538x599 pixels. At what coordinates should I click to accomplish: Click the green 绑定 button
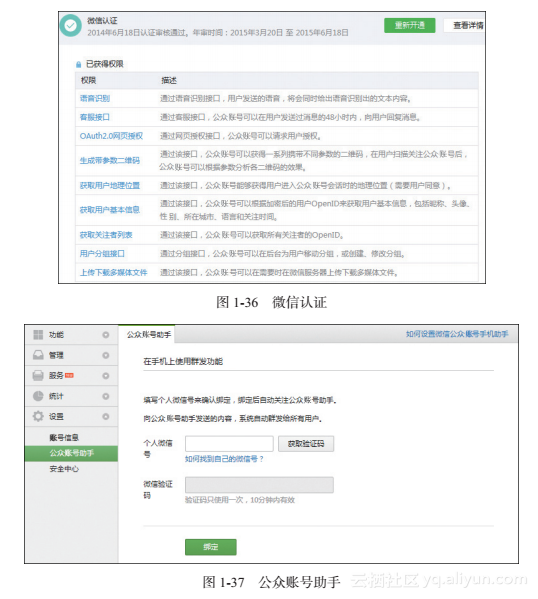click(x=211, y=547)
